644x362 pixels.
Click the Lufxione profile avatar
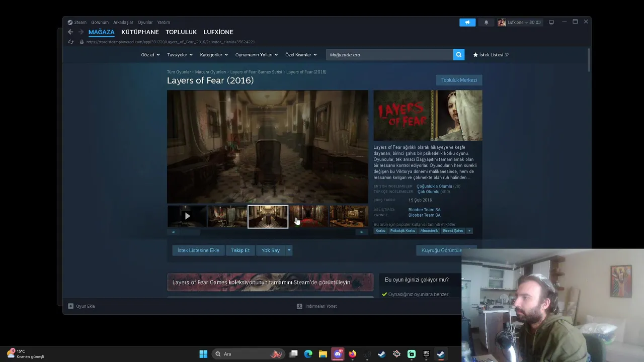point(502,22)
